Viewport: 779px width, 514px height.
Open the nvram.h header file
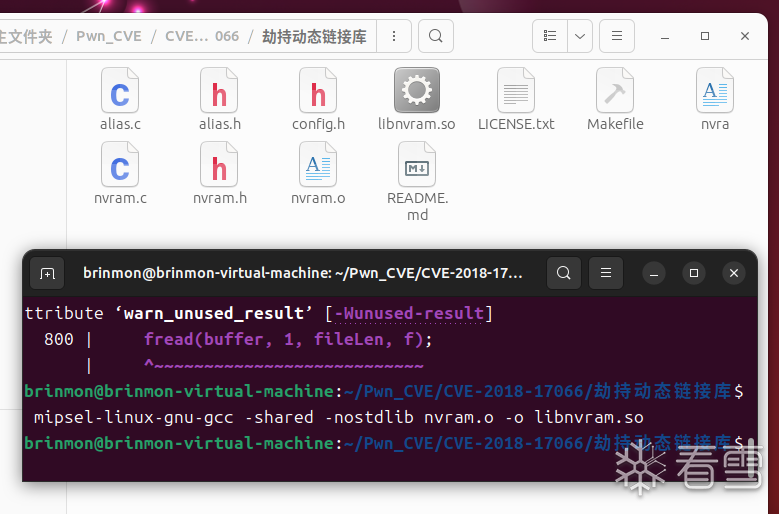coord(220,174)
